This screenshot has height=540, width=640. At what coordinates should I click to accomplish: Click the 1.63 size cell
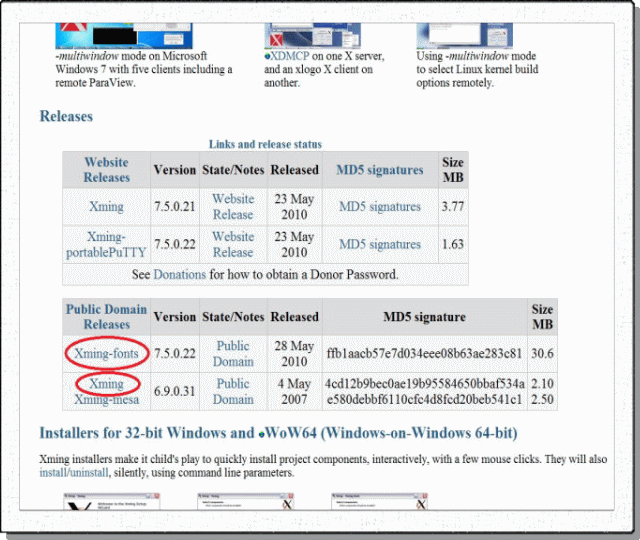[453, 244]
